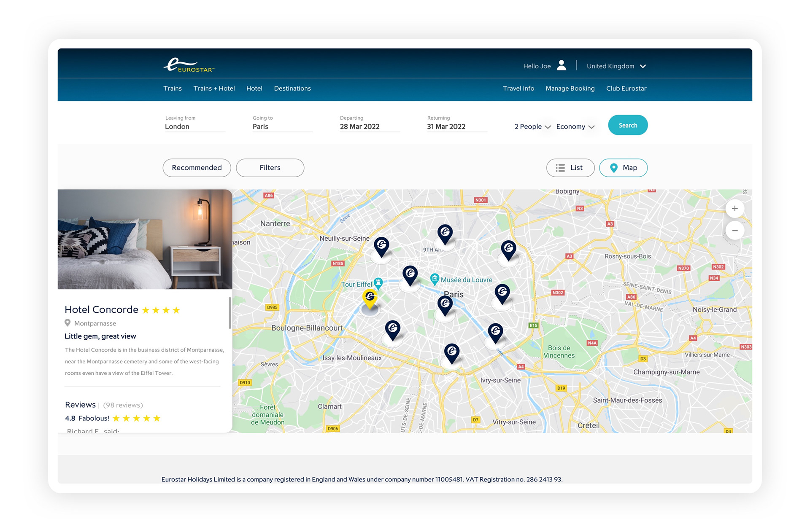Open the Trains + Hotel menu item
This screenshot has width=810, height=532.
click(214, 88)
